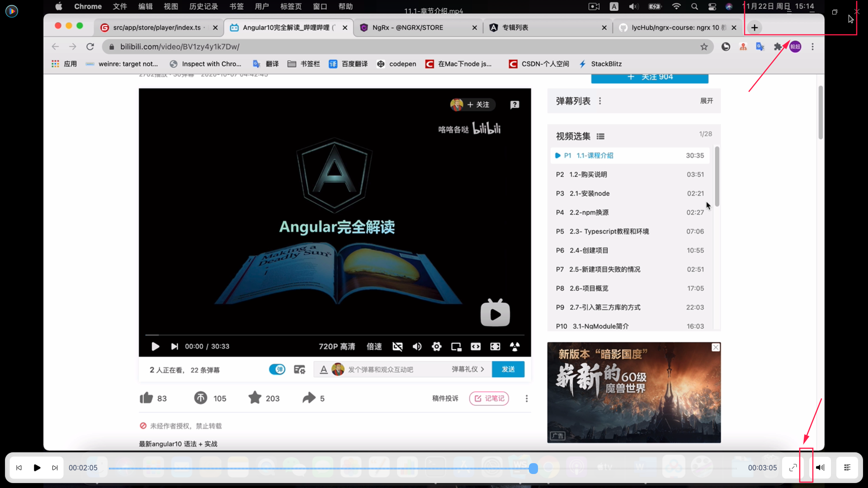Click the thumbs-up like icon showing 83
Screen dimensions: 868x488
(146, 398)
